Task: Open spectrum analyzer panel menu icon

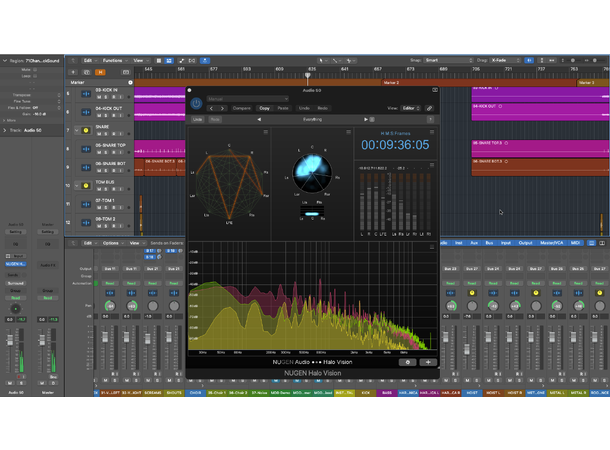Action: tap(432, 247)
